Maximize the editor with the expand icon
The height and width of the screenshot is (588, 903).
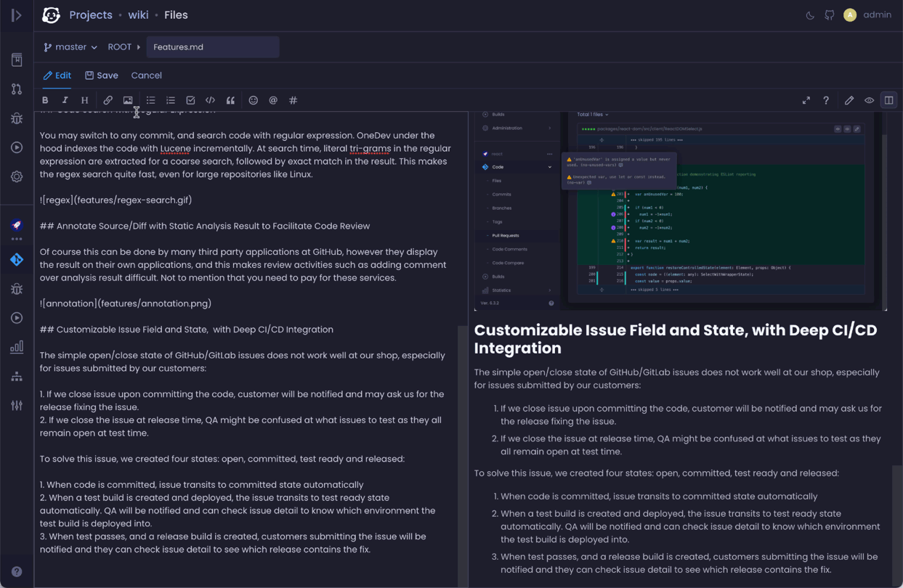point(806,100)
